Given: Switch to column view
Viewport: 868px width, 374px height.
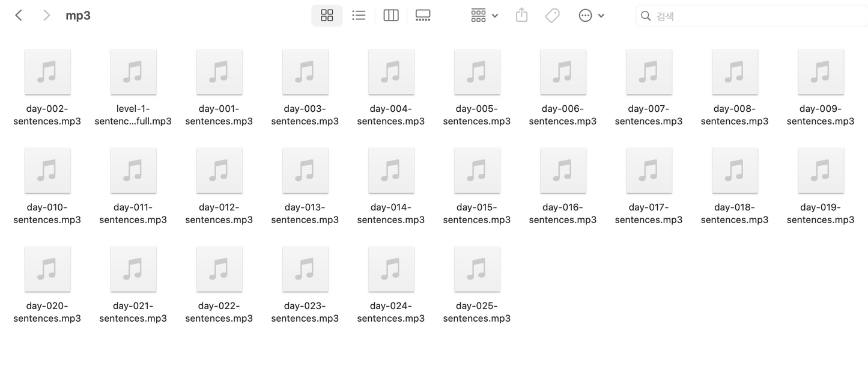Looking at the screenshot, I should [391, 16].
